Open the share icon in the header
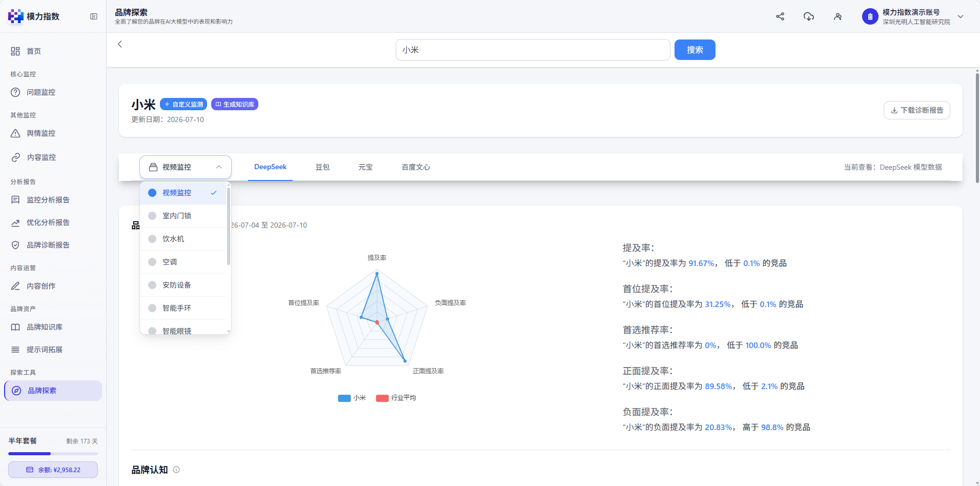This screenshot has height=486, width=980. pos(780,16)
